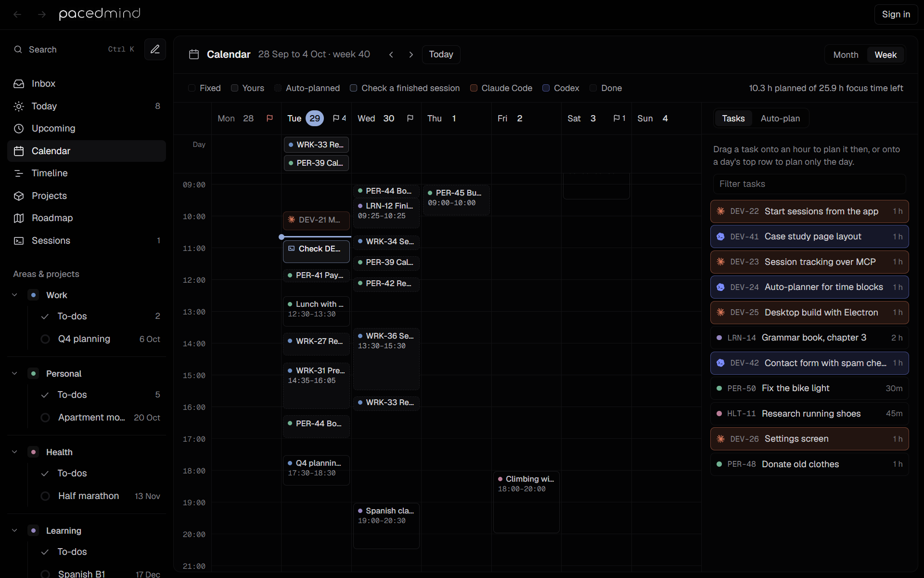Click the compose new task pencil icon

point(155,49)
